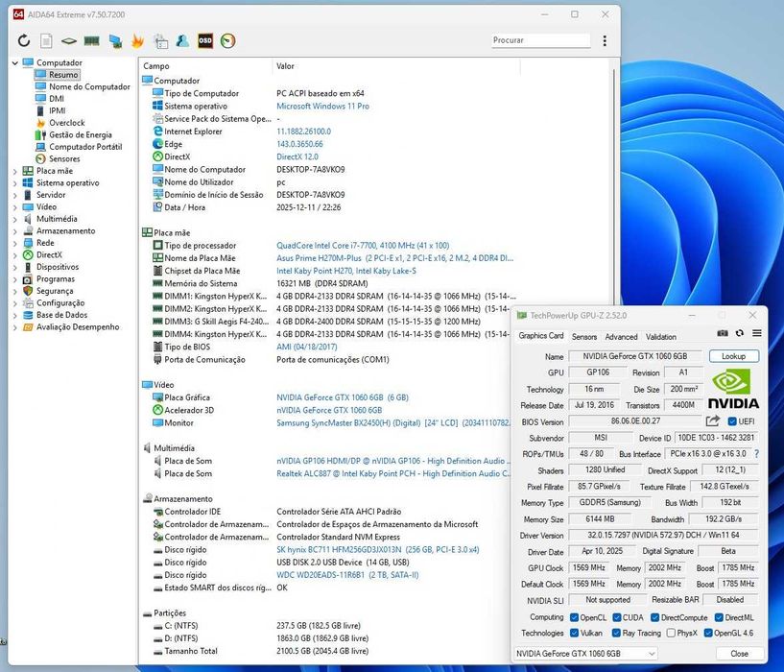Image resolution: width=784 pixels, height=672 pixels.
Task: Switch to the Sensors tab
Action: [x=584, y=337]
